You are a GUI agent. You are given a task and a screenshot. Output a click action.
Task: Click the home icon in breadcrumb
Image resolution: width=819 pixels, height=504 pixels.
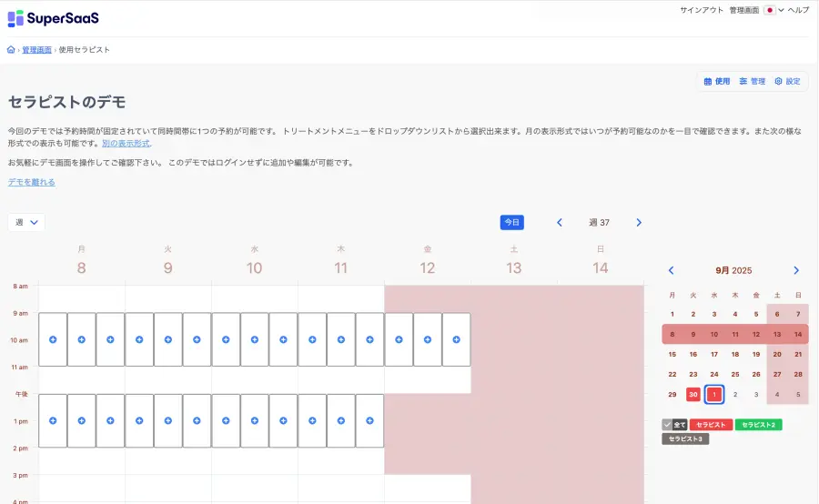pos(11,50)
